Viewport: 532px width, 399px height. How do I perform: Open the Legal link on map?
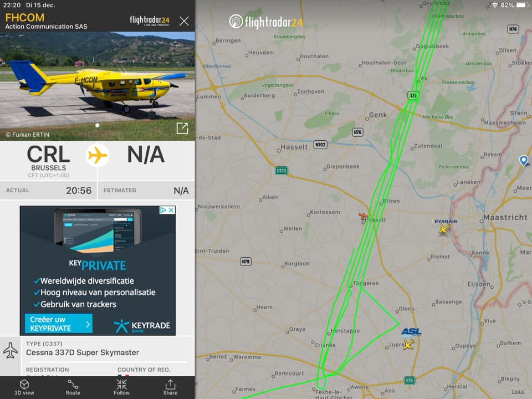click(518, 391)
